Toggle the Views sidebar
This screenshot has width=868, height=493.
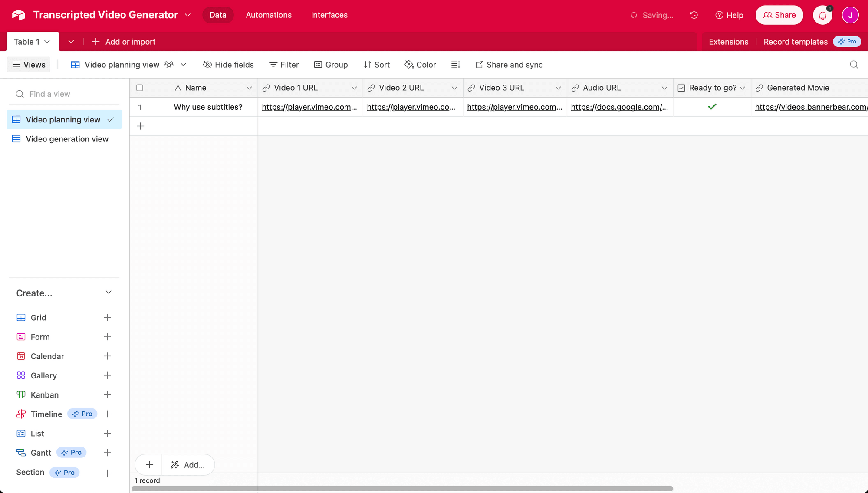[28, 64]
